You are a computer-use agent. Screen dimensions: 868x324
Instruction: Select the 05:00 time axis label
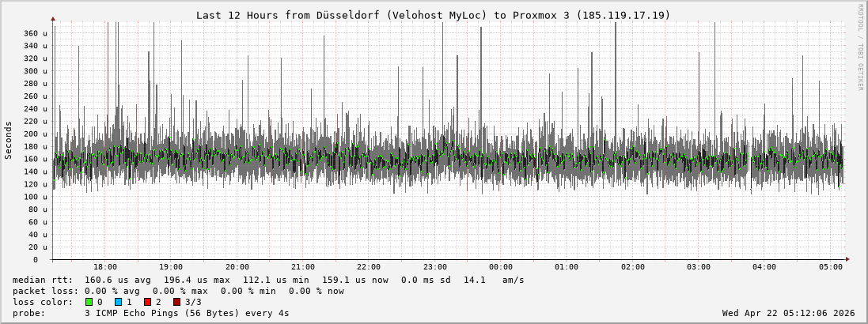click(x=831, y=267)
